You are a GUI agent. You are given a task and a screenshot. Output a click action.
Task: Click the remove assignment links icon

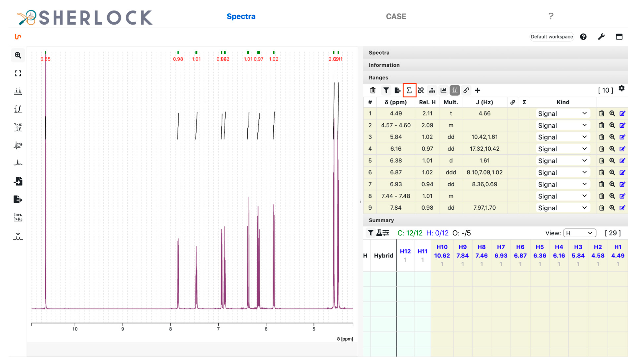(x=421, y=90)
